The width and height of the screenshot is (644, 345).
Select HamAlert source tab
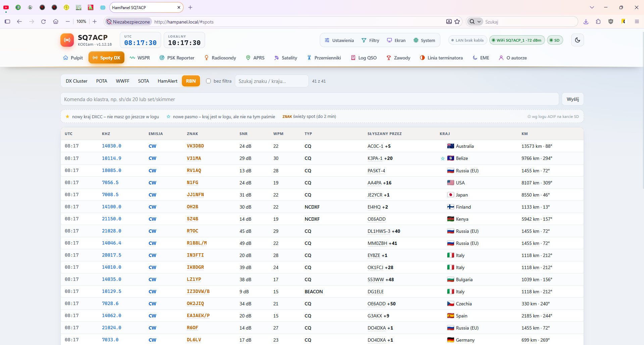point(167,81)
